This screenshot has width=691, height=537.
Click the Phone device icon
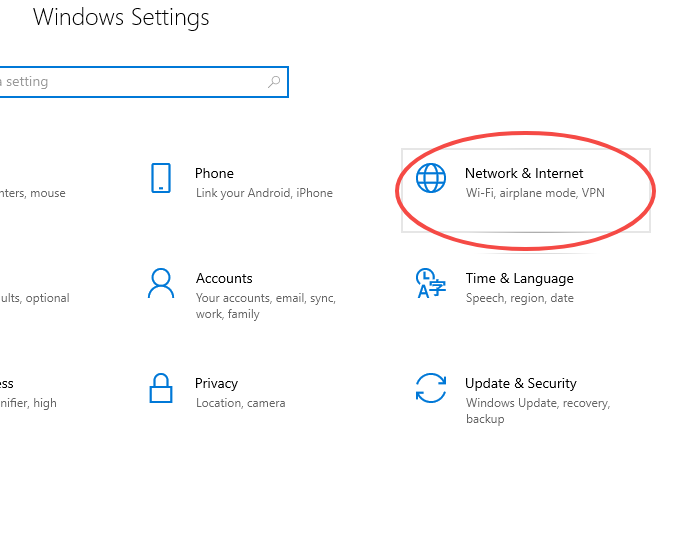point(161,178)
